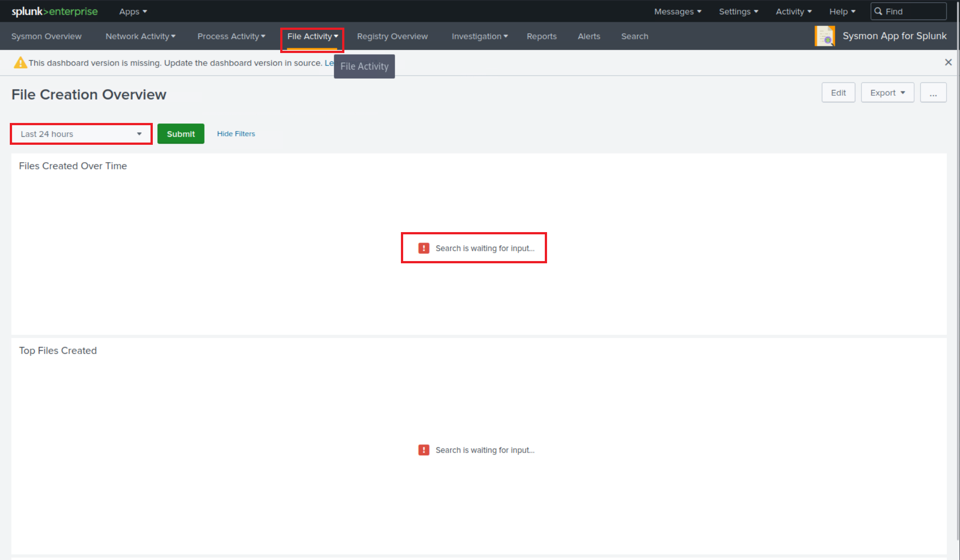Open the ellipsis menu next to Export
960x560 pixels.
[x=933, y=92]
